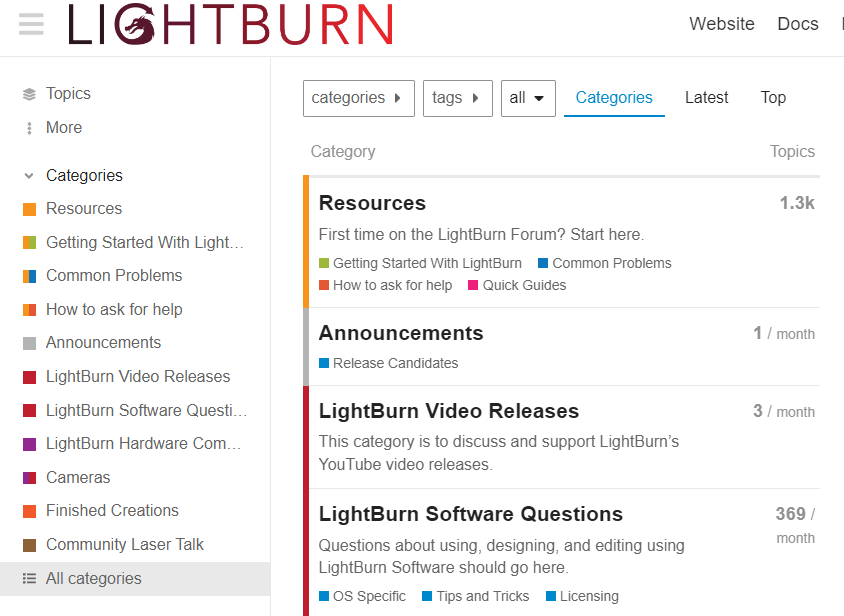Open LightBurn Video Releases sidebar category
The height and width of the screenshot is (616, 844).
coord(138,376)
